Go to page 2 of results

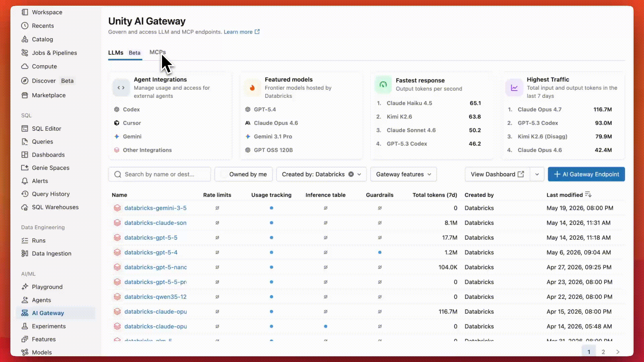tap(603, 352)
